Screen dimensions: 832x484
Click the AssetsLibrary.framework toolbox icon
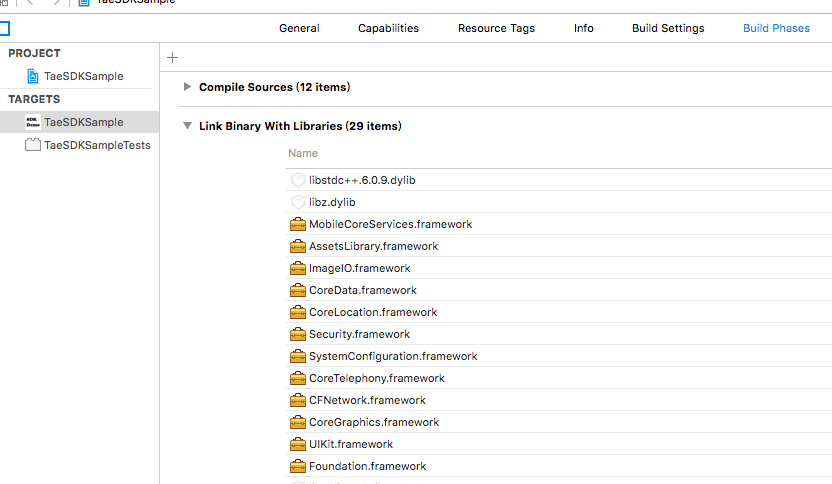(x=298, y=246)
